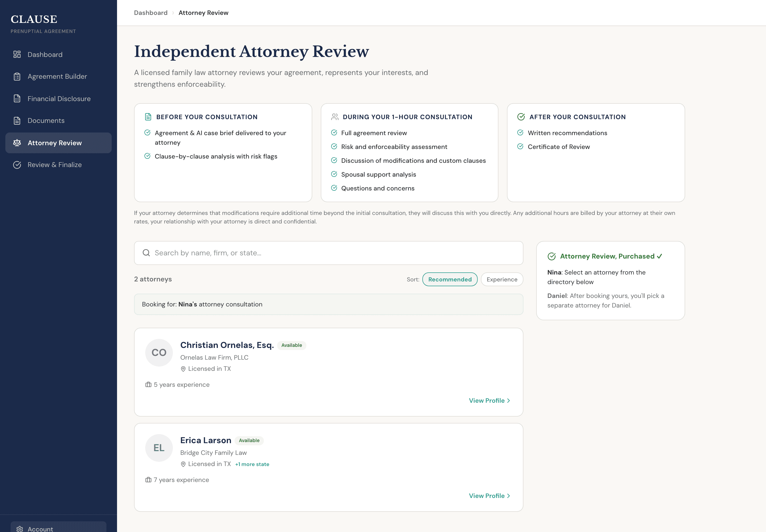Click the CO avatar for Christian Ornelas

click(x=159, y=352)
